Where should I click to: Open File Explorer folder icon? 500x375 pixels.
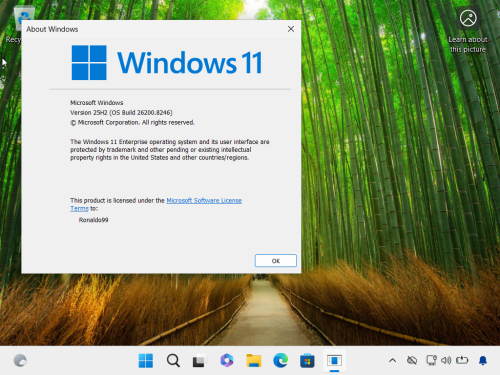[254, 360]
